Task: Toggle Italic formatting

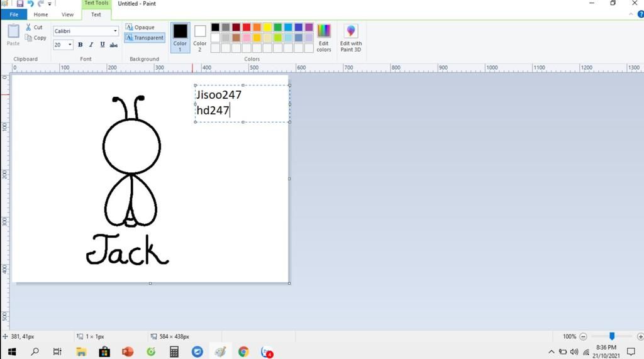Action: point(91,45)
